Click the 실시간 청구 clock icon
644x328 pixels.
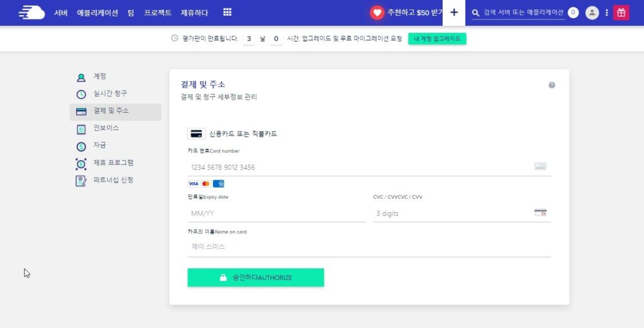click(x=81, y=94)
